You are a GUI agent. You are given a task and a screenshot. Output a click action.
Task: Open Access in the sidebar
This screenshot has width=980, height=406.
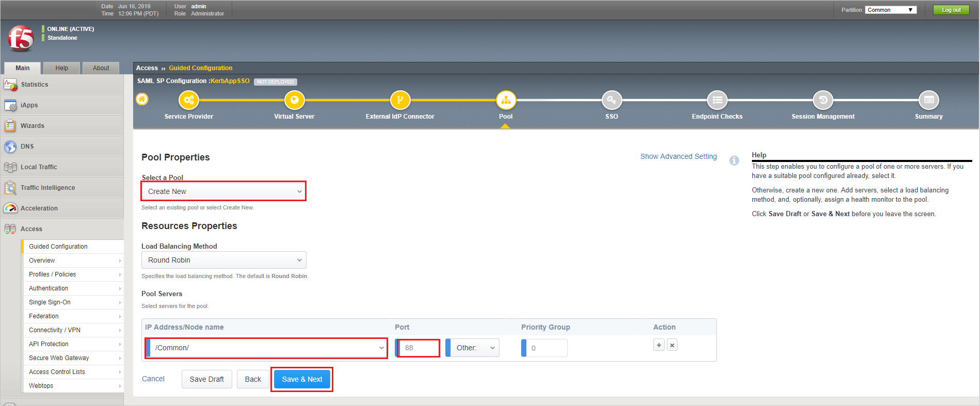62,229
